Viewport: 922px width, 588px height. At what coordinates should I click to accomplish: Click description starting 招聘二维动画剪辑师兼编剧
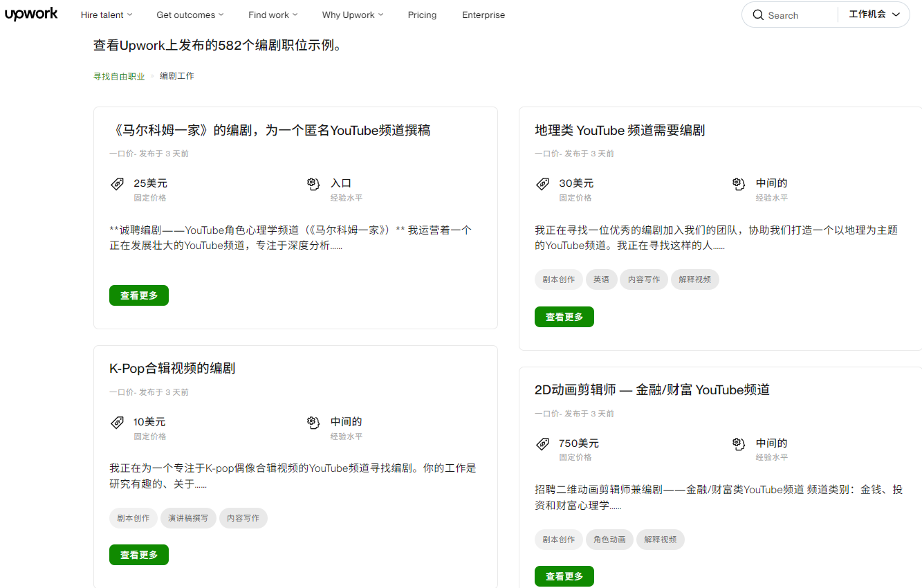pos(719,497)
